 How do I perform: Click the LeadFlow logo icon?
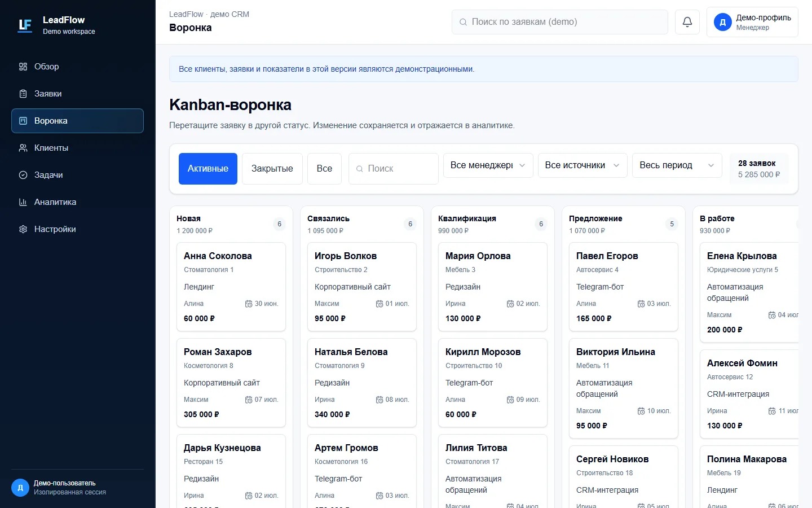[25, 25]
